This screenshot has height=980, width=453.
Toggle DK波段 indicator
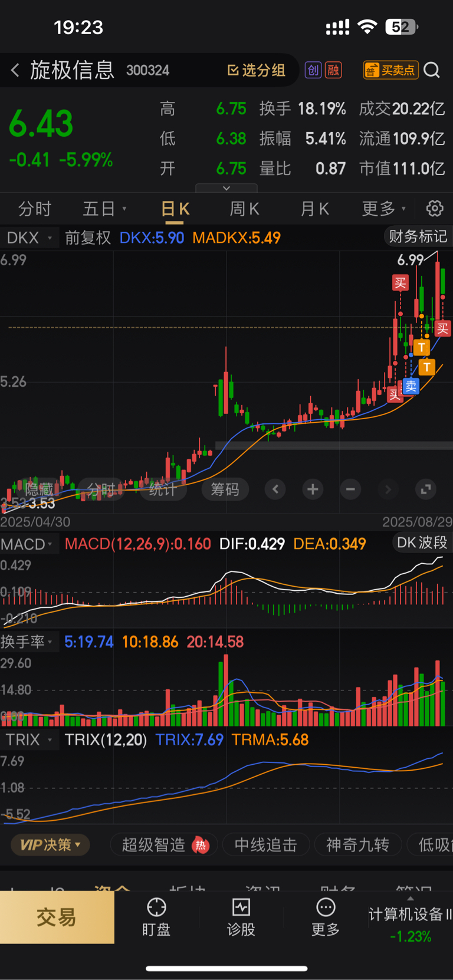pos(422,542)
